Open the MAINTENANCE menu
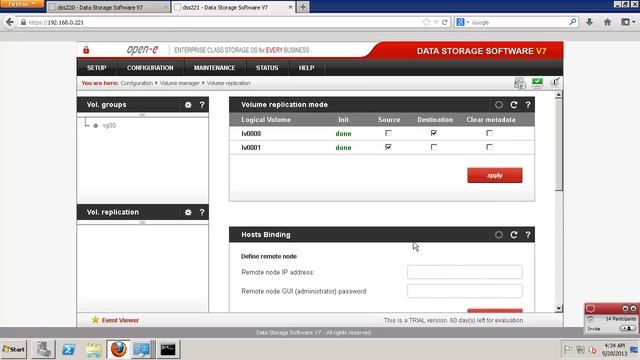The height and width of the screenshot is (360, 640). [x=214, y=68]
